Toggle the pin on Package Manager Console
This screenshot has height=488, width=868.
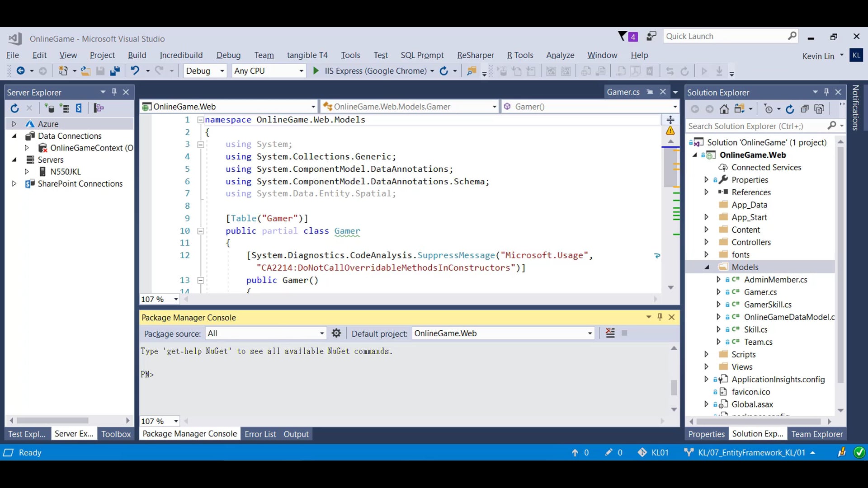coord(660,317)
